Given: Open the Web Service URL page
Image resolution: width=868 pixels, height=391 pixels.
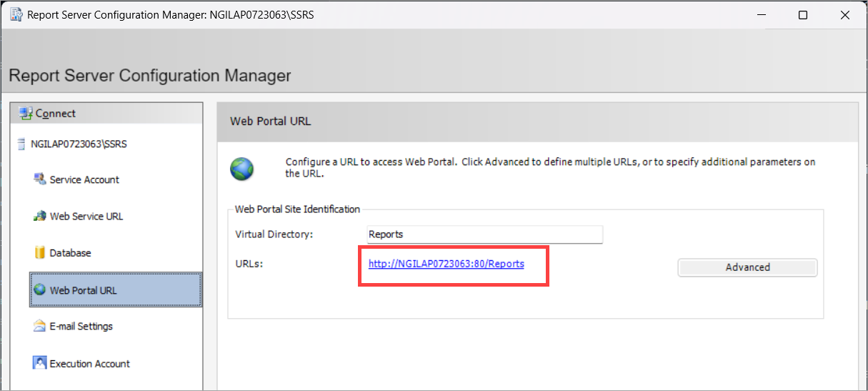Looking at the screenshot, I should (x=86, y=217).
